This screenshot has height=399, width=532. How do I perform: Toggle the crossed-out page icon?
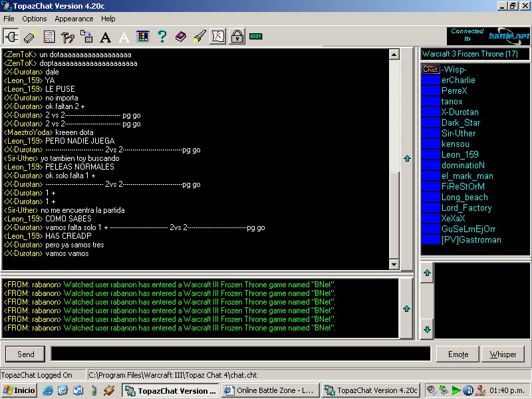(218, 36)
